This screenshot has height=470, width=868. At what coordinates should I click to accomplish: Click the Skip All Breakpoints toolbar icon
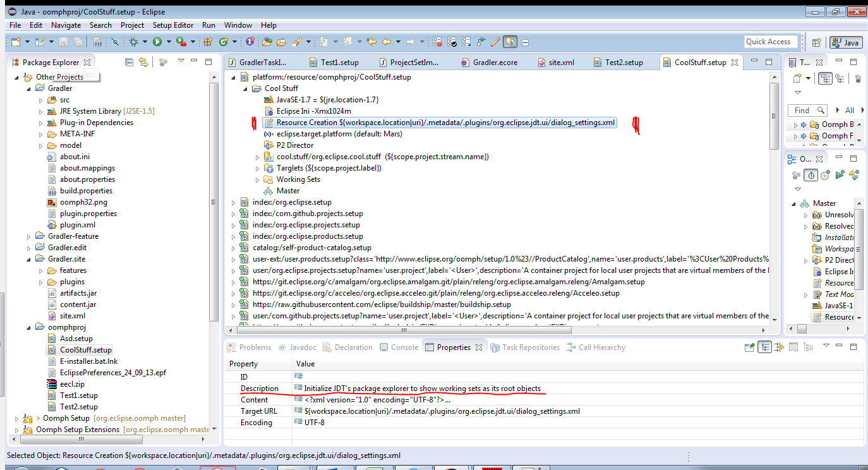[115, 42]
